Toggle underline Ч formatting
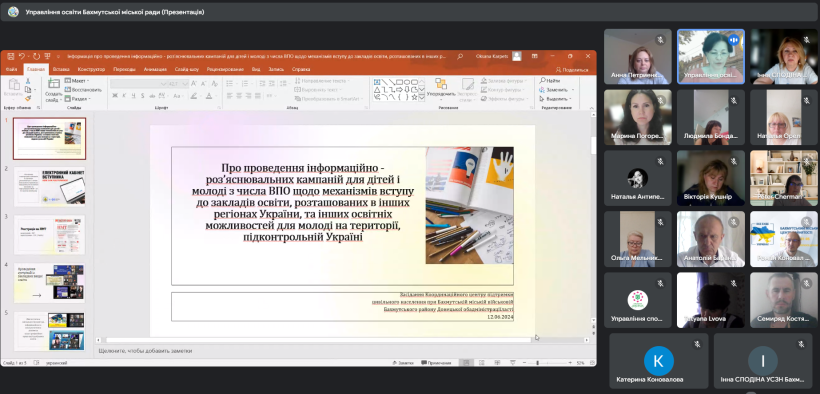820x394 pixels. [134, 96]
